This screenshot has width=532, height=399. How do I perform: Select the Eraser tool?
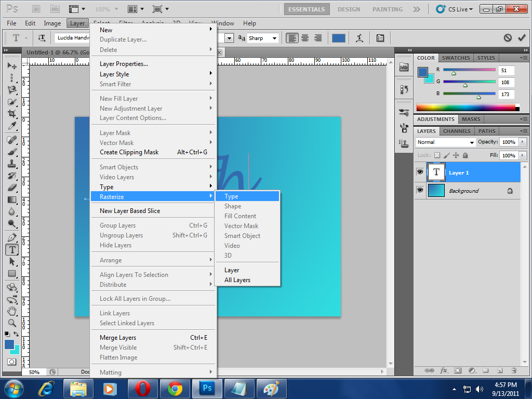coord(12,187)
